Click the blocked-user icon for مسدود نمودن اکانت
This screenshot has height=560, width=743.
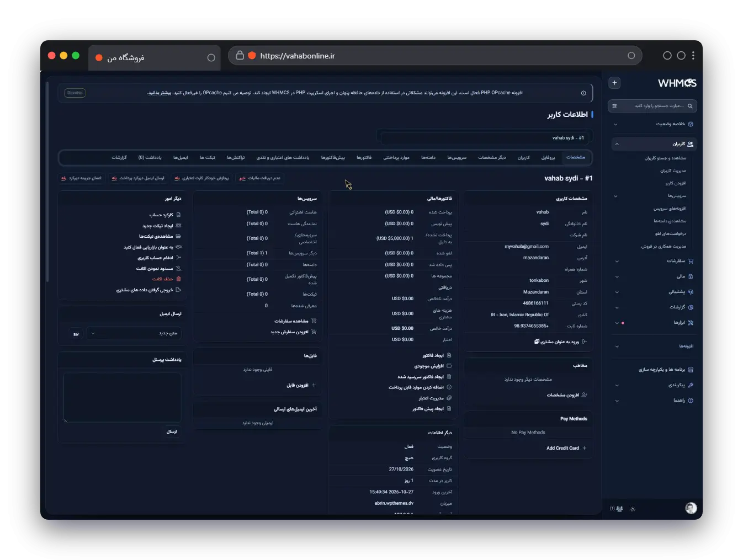[x=178, y=269]
